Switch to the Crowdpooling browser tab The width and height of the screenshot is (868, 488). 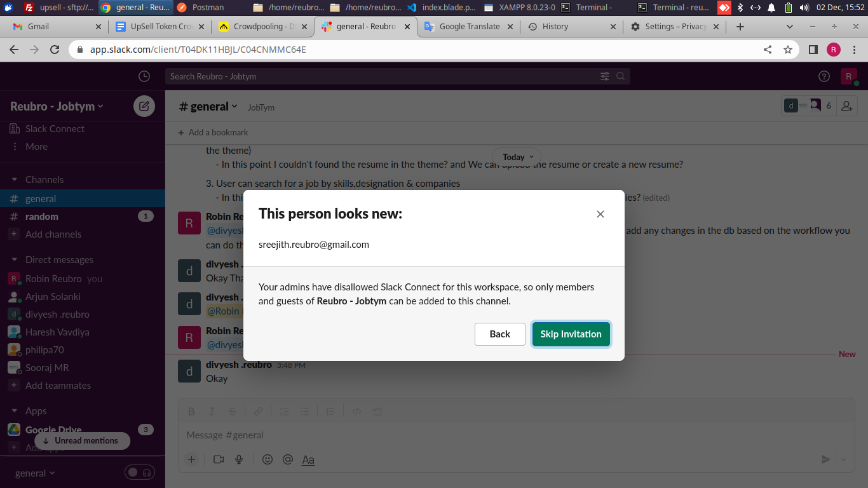262,27
